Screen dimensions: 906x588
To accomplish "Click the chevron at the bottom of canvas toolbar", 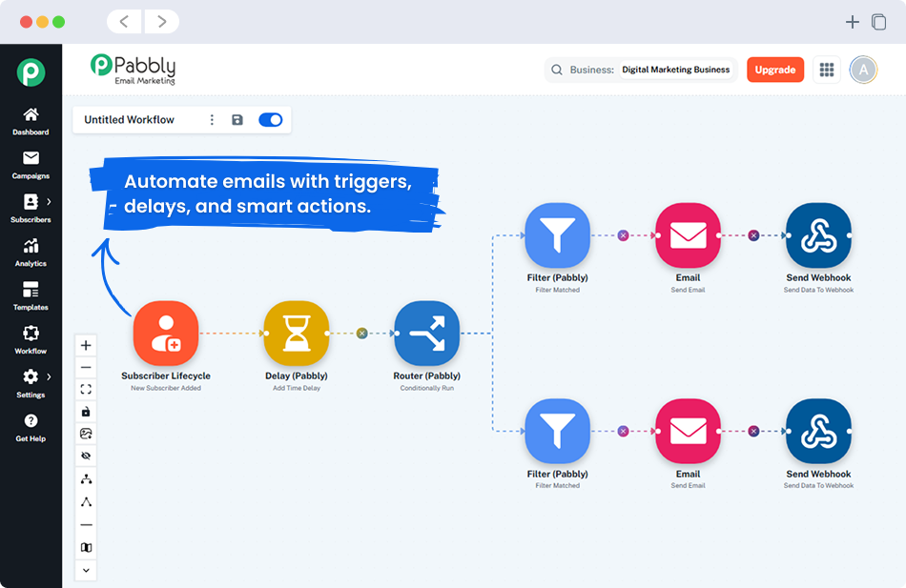I will coord(86,570).
